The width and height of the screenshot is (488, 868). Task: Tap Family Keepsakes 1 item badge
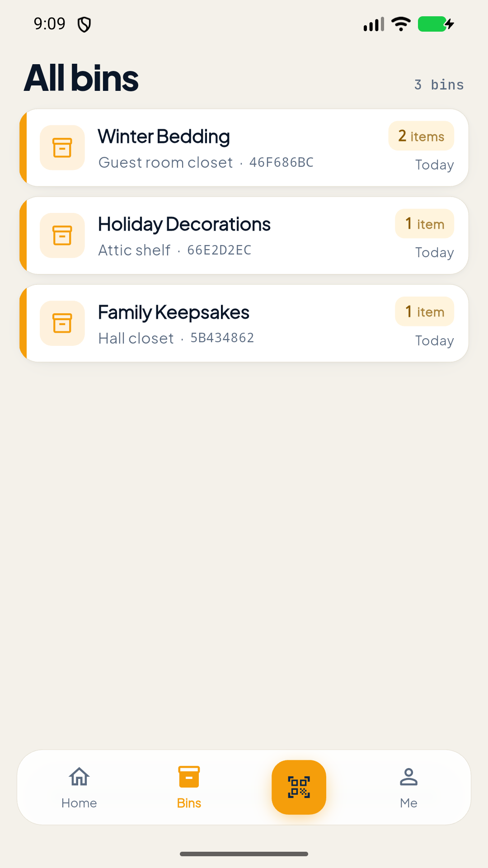(425, 311)
